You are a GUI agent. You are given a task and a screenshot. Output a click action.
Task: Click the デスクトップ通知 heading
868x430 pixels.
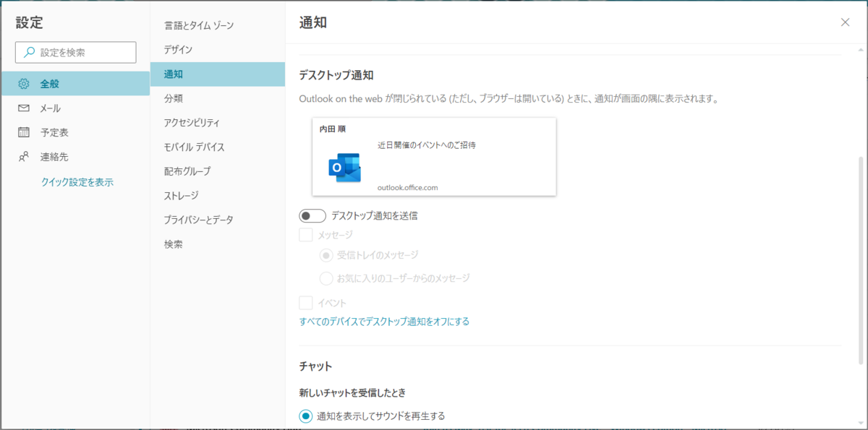tap(336, 75)
